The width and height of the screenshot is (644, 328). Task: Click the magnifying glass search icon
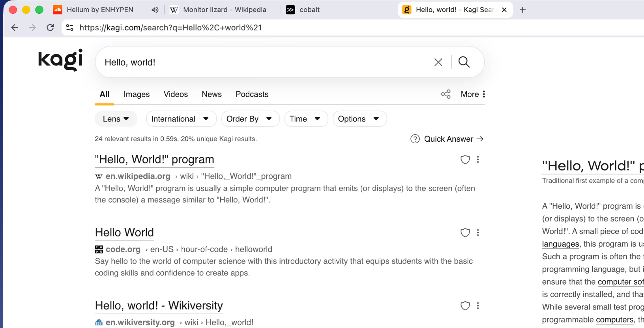tap(464, 62)
